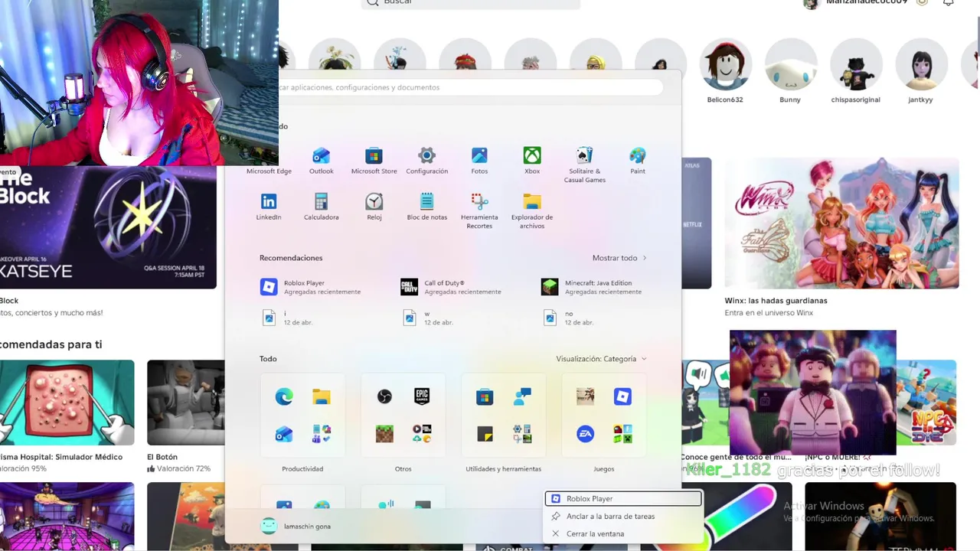
Task: Launch Outlook from pinned apps
Action: 321,156
